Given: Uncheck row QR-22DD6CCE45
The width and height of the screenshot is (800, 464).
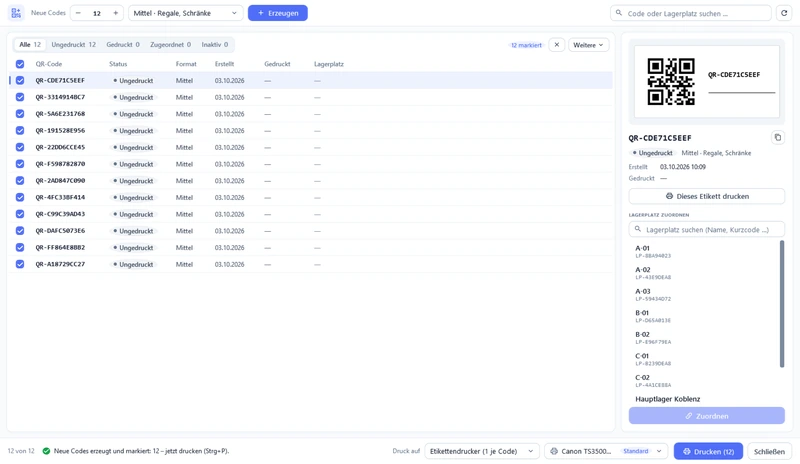Looking at the screenshot, I should click(20, 147).
